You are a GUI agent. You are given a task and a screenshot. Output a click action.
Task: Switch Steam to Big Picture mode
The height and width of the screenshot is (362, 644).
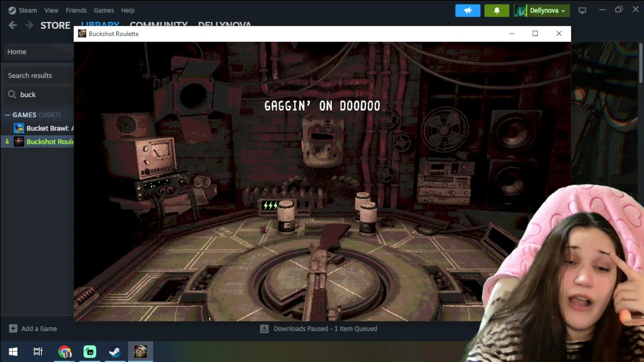[582, 10]
